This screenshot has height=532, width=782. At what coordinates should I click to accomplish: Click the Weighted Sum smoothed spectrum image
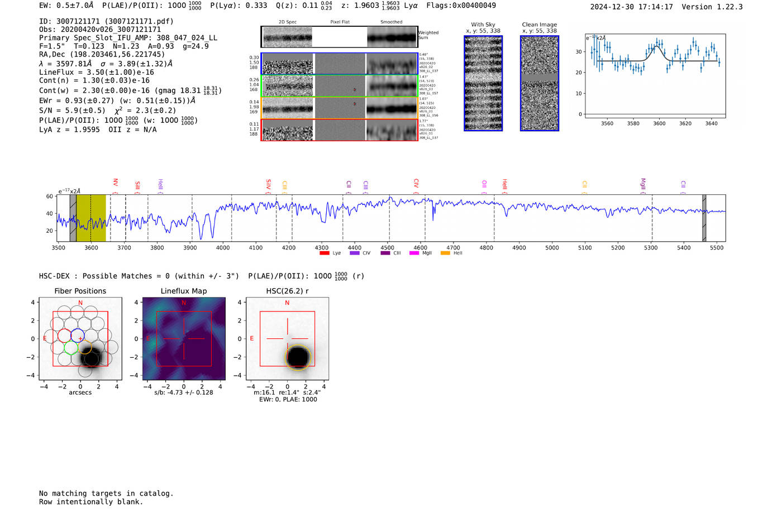coord(392,37)
